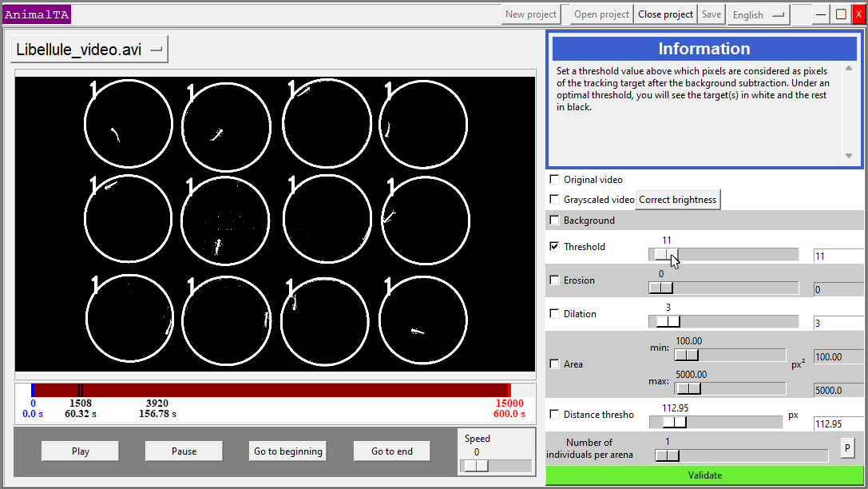868x489 pixels.
Task: Click the last arena circle in bottom row
Action: pyautogui.click(x=423, y=320)
